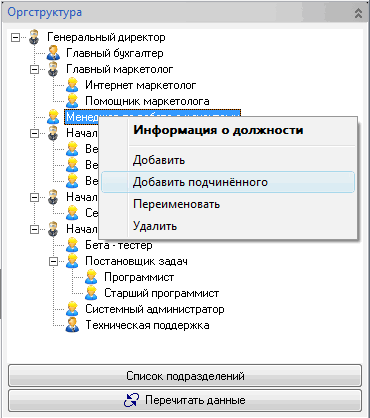Click the Перечитать данные button
The height and width of the screenshot is (418, 370).
pyautogui.click(x=185, y=400)
